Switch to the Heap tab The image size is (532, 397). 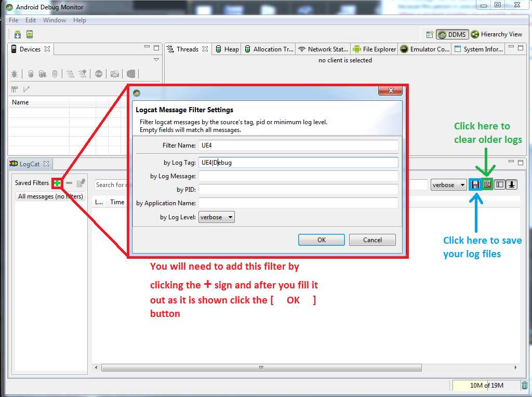pos(227,49)
